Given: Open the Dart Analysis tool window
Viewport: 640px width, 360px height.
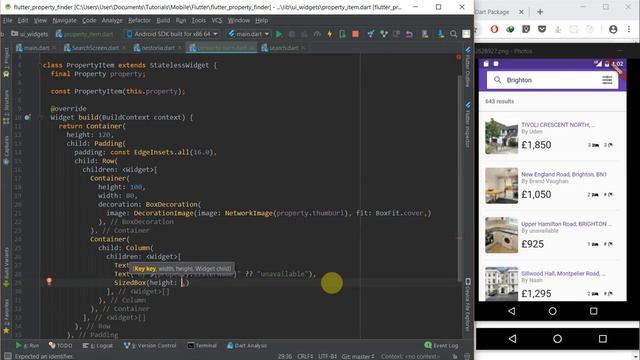Looking at the screenshot, I should 247,346.
